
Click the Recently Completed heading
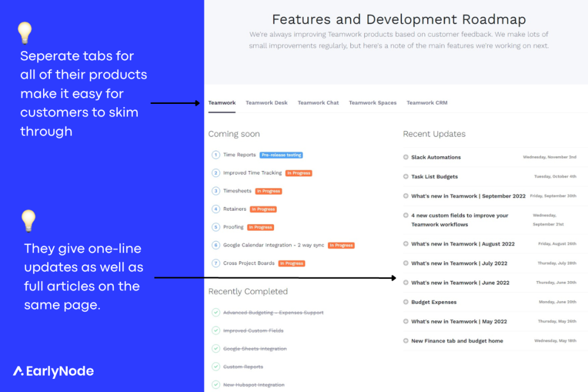(x=248, y=292)
